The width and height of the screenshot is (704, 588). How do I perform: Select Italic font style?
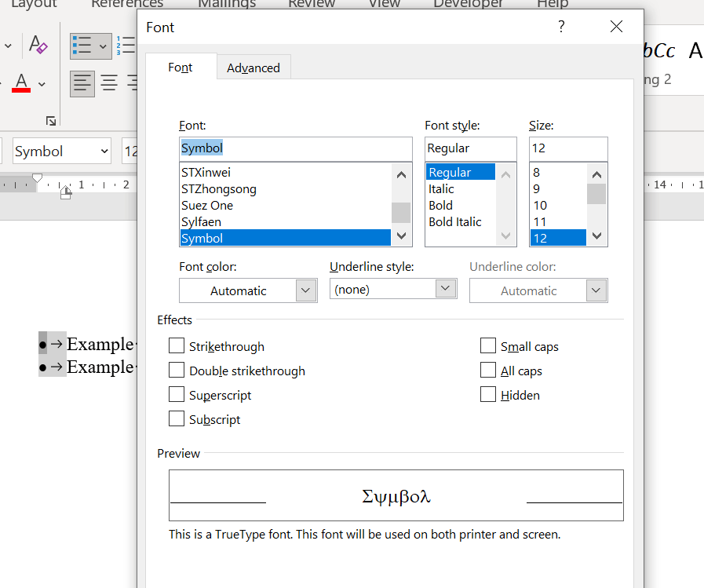click(460, 189)
